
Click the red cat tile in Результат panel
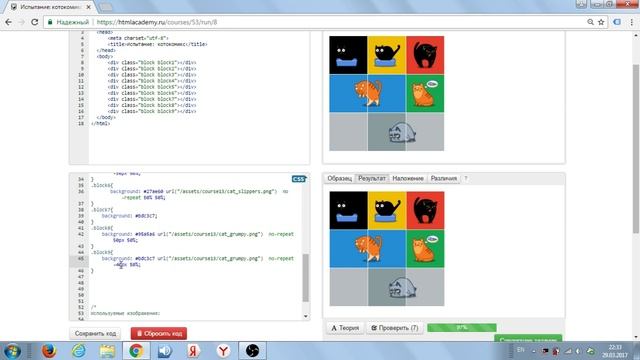pyautogui.click(x=425, y=210)
